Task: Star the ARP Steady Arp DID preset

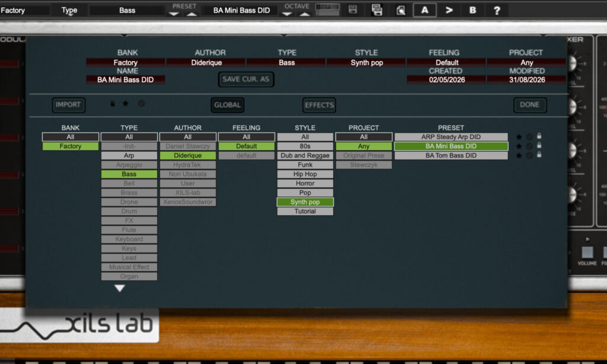Action: pos(519,137)
